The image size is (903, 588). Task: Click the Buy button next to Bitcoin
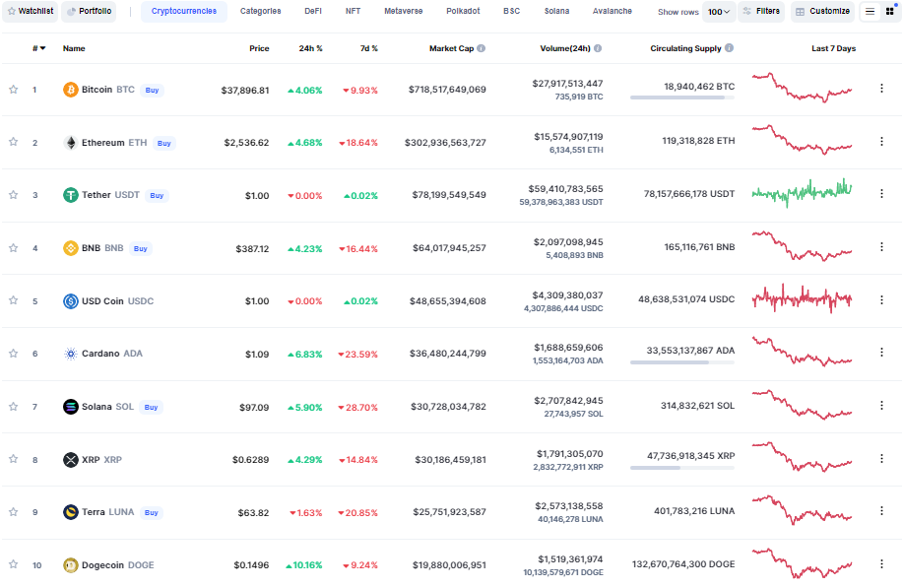(152, 91)
